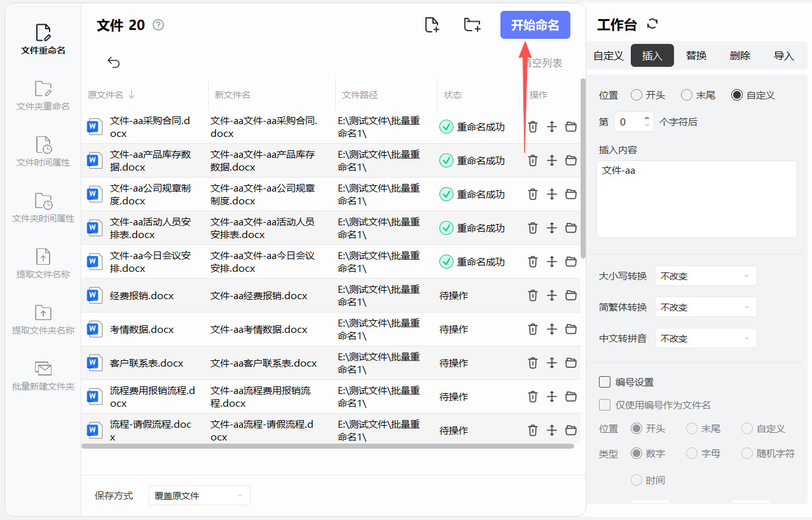Click the workbench refresh icon
812x520 pixels.
point(652,24)
